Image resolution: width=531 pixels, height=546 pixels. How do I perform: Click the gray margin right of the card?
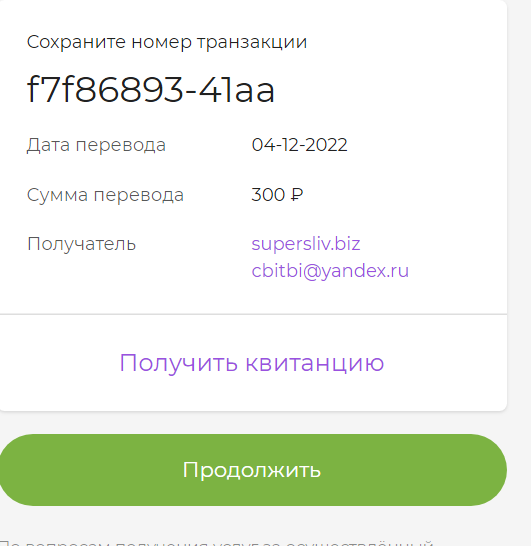[x=520, y=209]
